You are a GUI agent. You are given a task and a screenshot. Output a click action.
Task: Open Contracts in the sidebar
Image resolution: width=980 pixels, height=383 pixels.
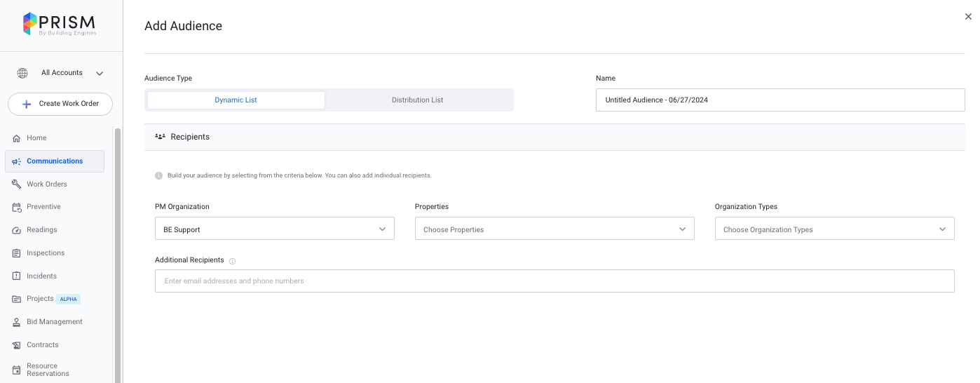[43, 345]
